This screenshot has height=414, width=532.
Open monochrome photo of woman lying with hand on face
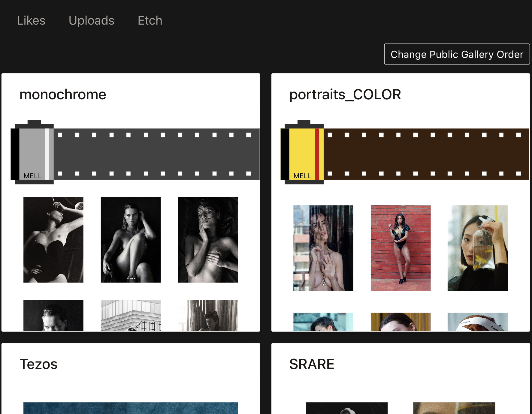pyautogui.click(x=208, y=240)
